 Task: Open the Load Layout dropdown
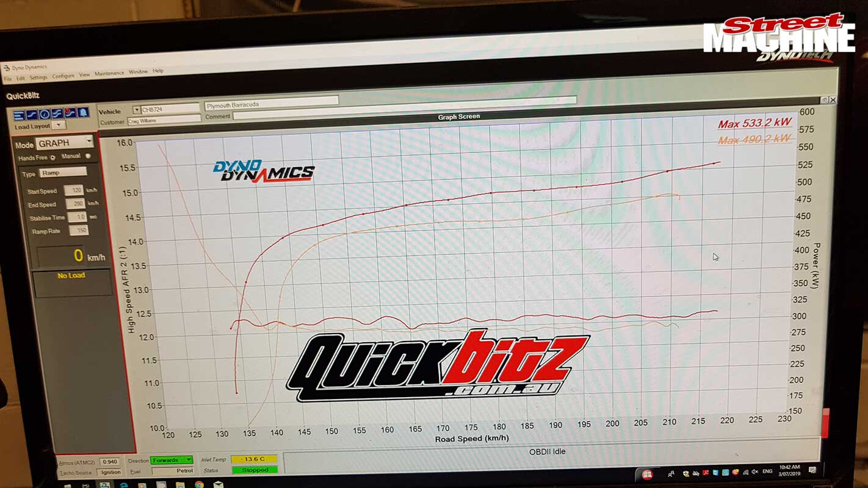point(59,125)
